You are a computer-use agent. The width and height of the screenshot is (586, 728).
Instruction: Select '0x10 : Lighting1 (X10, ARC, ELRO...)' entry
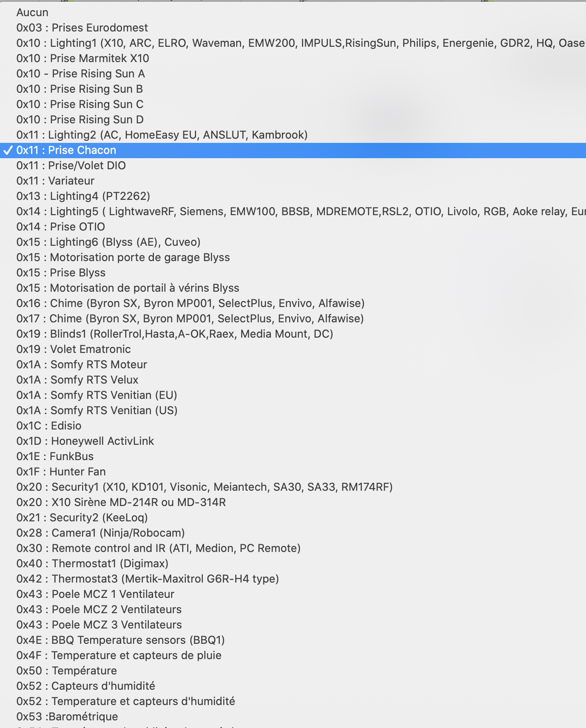293,43
